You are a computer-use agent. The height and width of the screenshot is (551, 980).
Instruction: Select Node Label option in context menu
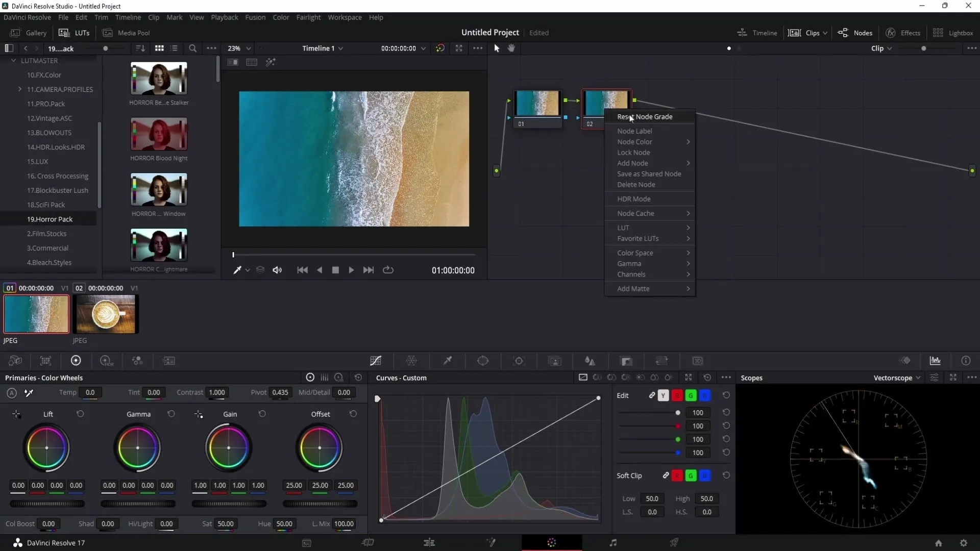pos(634,131)
